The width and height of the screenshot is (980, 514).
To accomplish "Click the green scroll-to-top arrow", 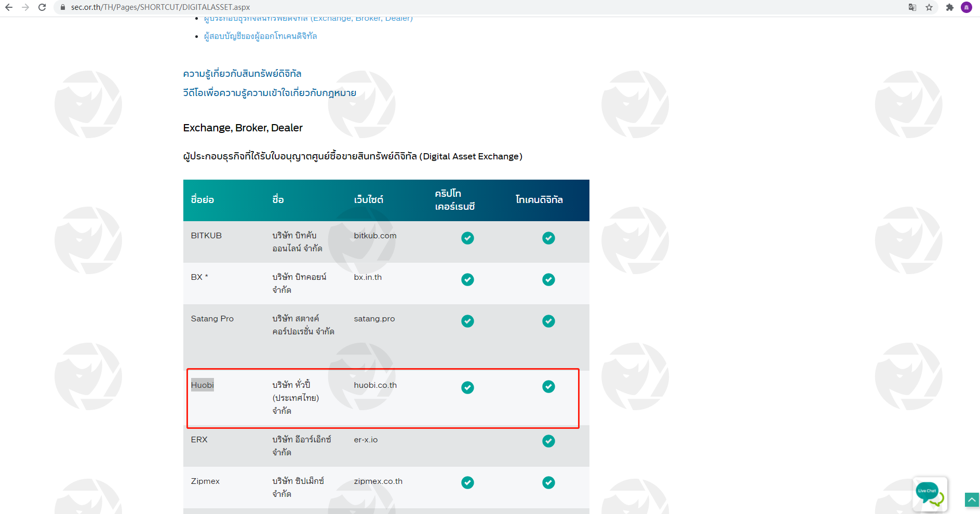I will click(x=972, y=499).
